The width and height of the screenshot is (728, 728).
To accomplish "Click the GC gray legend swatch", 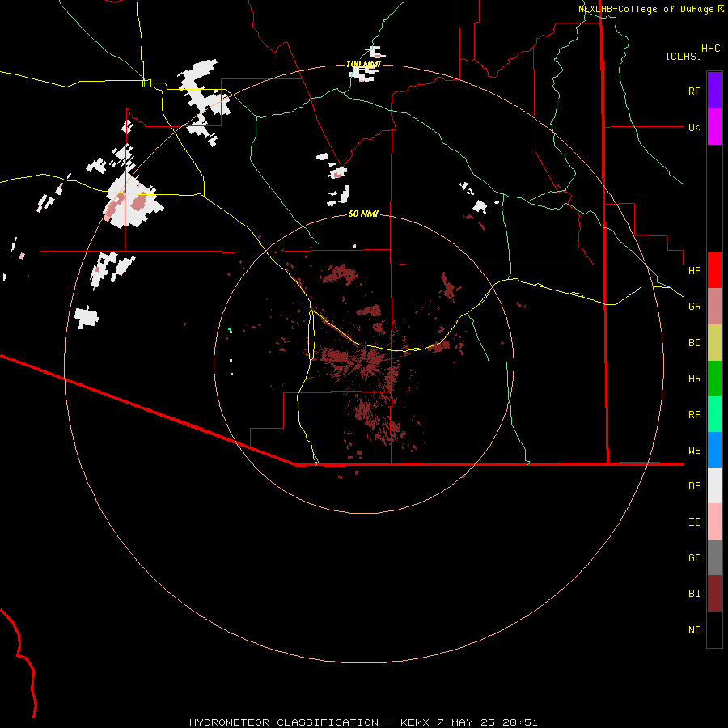I will click(x=714, y=557).
